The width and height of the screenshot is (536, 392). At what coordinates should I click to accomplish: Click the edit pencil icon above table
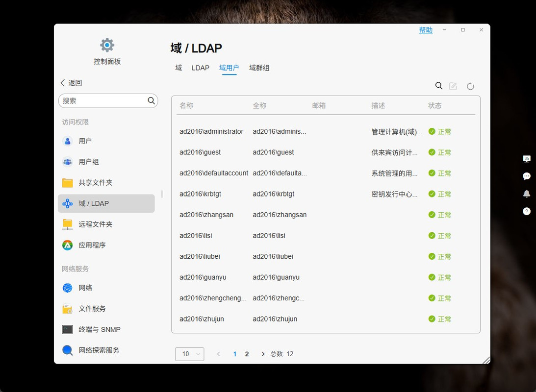[x=453, y=86]
